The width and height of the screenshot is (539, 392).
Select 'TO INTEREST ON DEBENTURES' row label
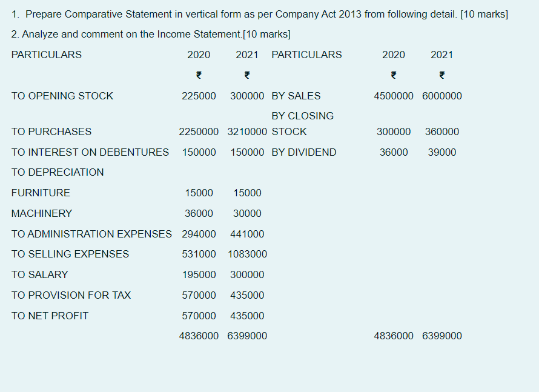click(90, 152)
